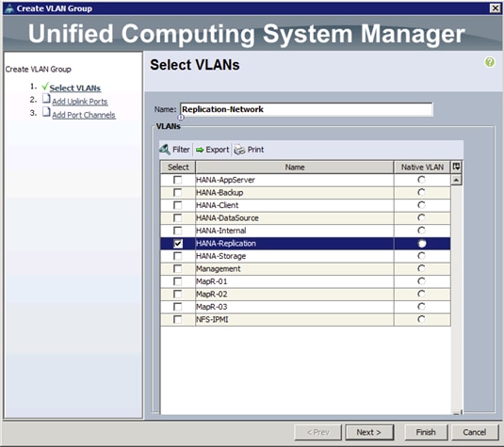Click the Filter magnifier icon
Screen dimensions: 504x447
pyautogui.click(x=165, y=150)
